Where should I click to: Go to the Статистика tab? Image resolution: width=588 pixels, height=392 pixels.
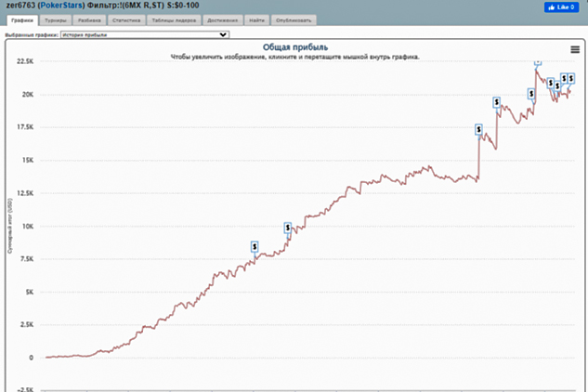[x=125, y=19]
